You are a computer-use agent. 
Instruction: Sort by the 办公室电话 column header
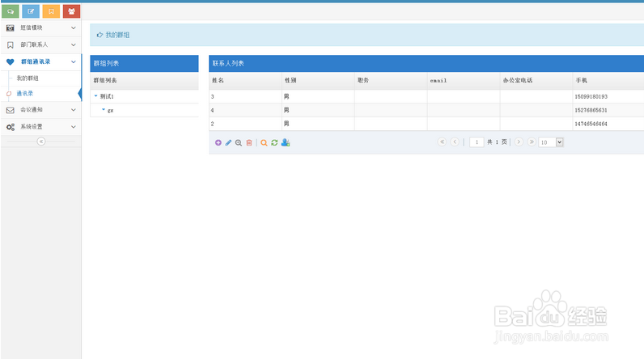536,80
